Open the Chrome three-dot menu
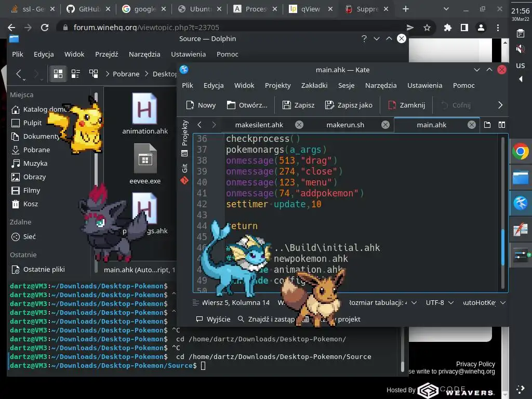Viewport: 532px width, 399px height. (x=498, y=28)
